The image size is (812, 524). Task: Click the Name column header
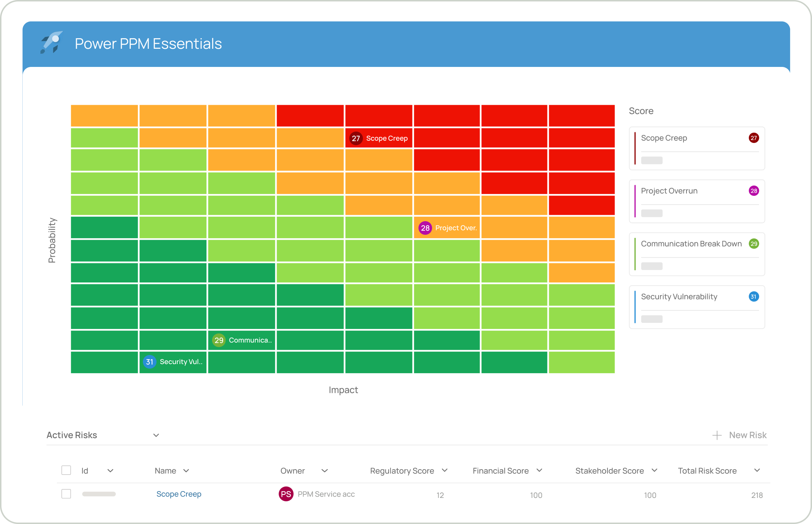coord(165,471)
